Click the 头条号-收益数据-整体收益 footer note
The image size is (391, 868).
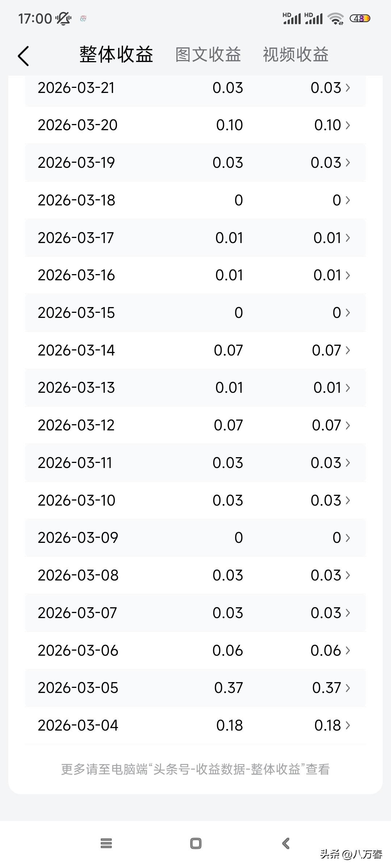[x=195, y=769]
